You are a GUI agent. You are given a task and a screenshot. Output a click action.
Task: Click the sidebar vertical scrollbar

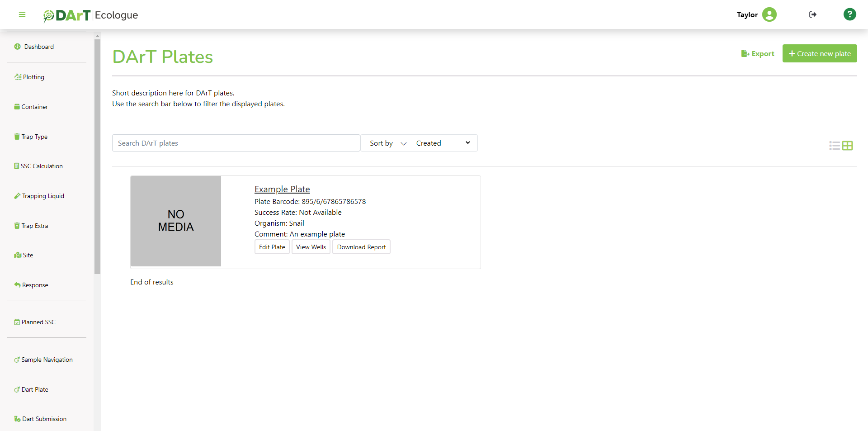(x=97, y=156)
